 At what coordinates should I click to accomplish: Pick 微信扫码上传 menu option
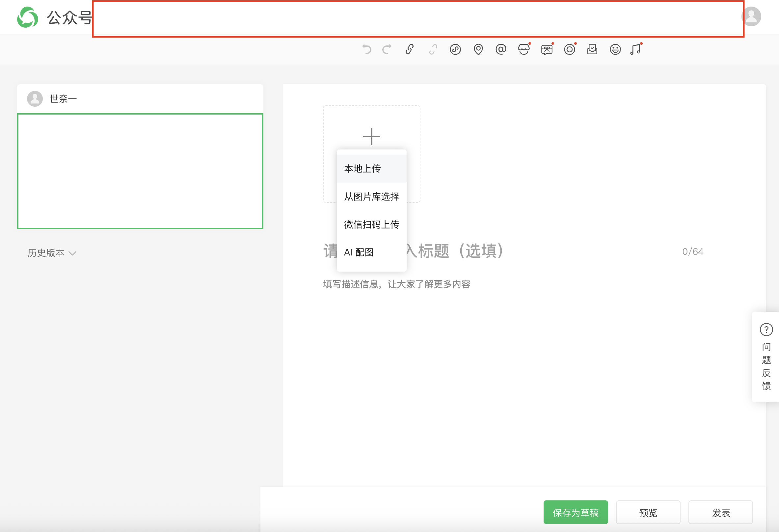pyautogui.click(x=371, y=225)
